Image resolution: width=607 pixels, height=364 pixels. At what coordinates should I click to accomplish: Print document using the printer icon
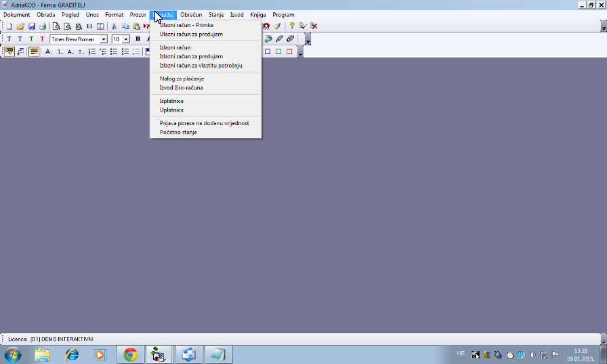coord(43,26)
